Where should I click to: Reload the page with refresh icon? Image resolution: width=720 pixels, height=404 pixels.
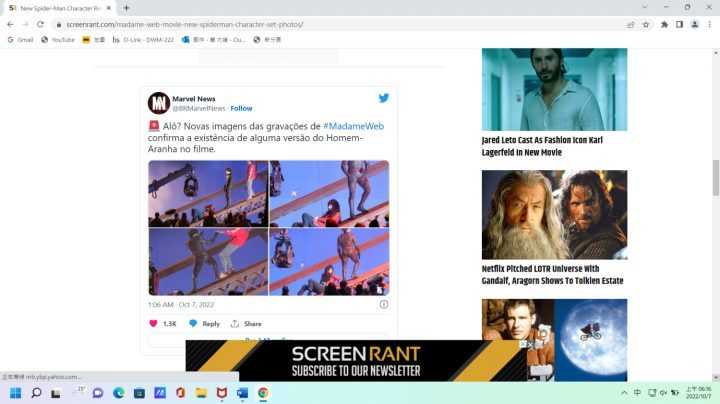40,24
